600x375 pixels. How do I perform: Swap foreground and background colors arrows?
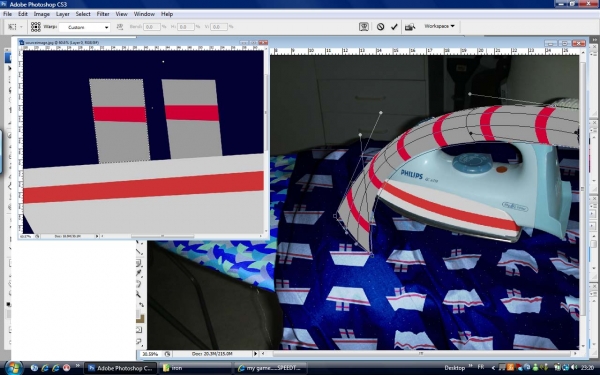coord(141,305)
